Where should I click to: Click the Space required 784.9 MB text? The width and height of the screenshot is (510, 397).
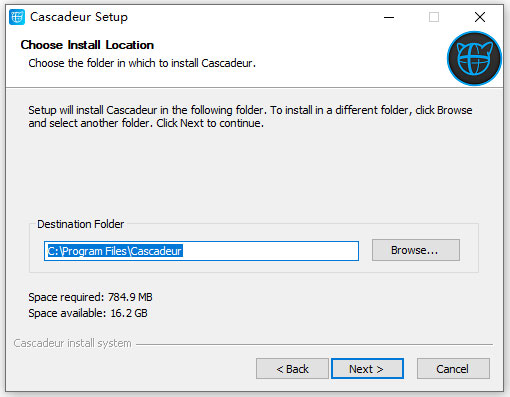[90, 297]
